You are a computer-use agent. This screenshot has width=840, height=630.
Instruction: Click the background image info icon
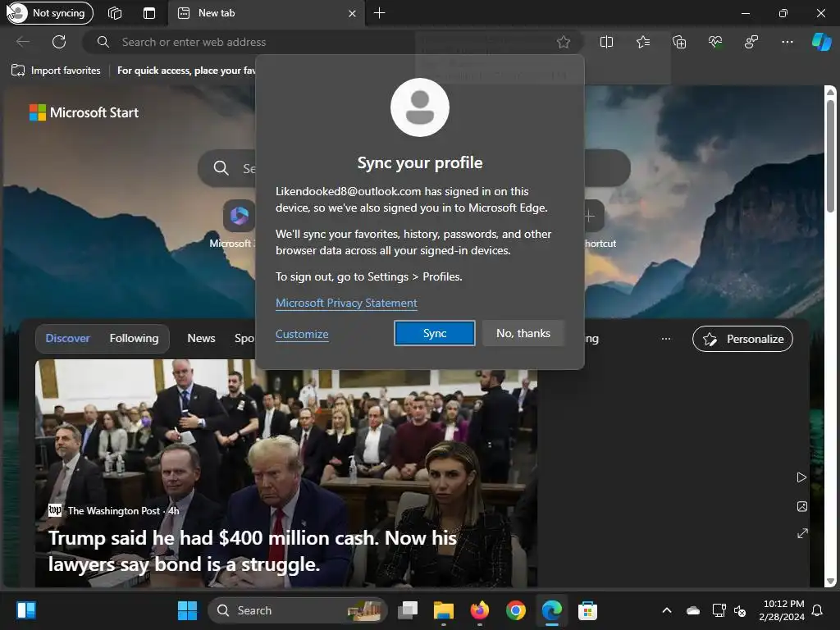pos(802,506)
